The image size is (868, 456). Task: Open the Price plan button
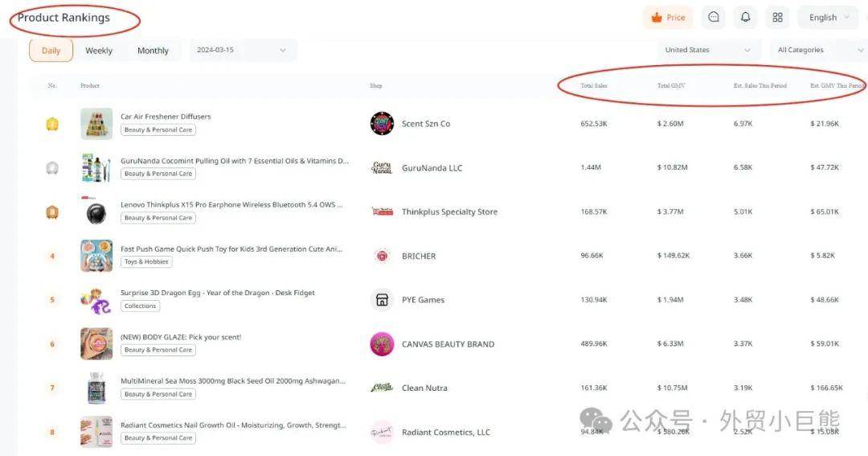(x=669, y=18)
